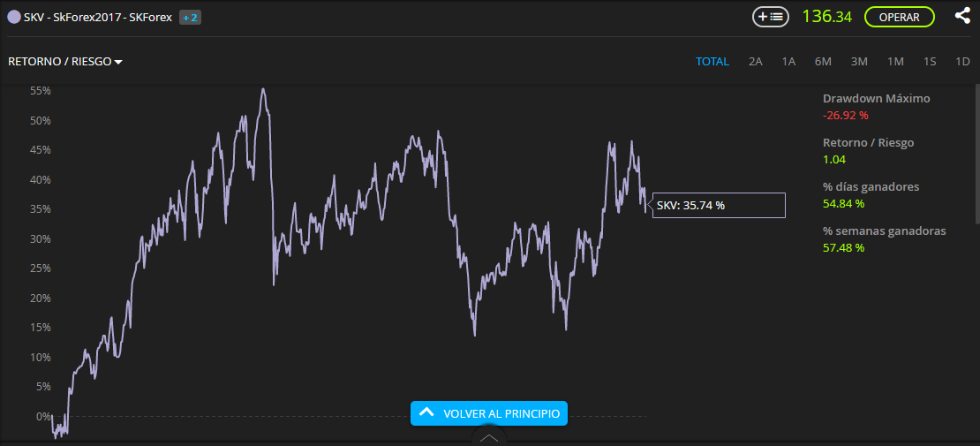Image resolution: width=980 pixels, height=446 pixels.
Task: Click the vertical scrollbar on right edge
Action: click(x=976, y=155)
